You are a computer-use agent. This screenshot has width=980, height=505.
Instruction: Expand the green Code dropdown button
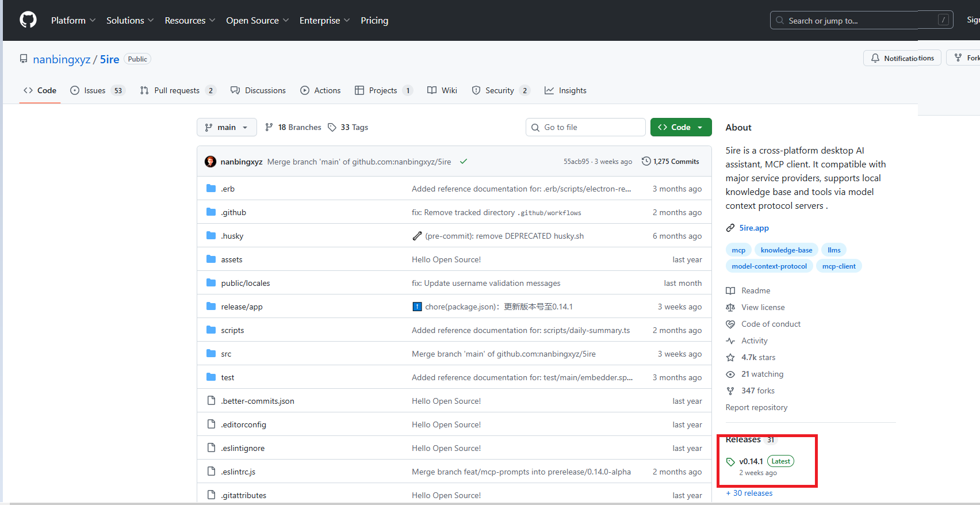(680, 127)
